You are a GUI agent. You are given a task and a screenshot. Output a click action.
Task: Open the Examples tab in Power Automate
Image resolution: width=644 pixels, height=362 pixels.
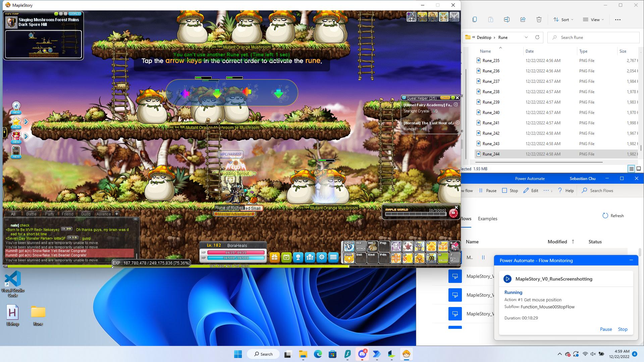[x=487, y=219]
